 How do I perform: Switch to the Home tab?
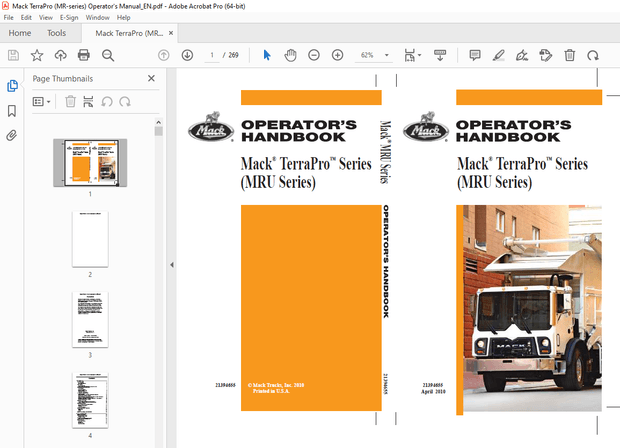pos(20,33)
